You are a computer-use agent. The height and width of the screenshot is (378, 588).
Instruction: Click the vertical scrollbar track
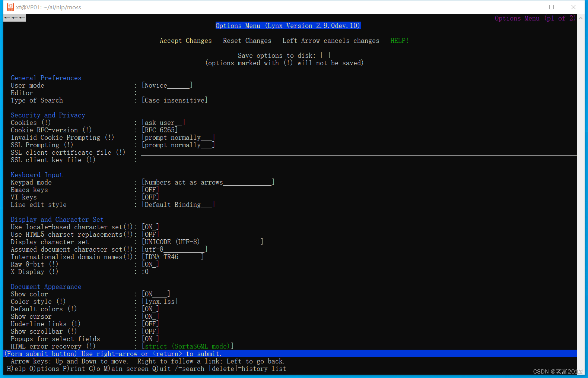581,194
